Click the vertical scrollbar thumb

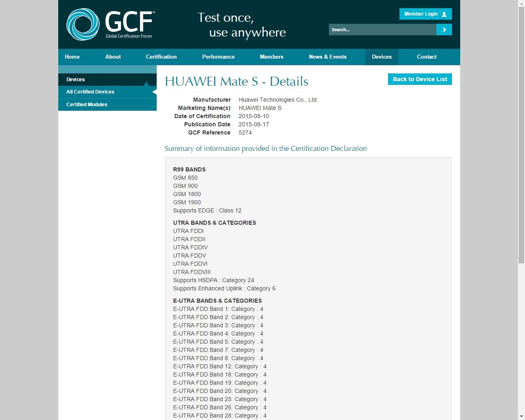click(521, 135)
